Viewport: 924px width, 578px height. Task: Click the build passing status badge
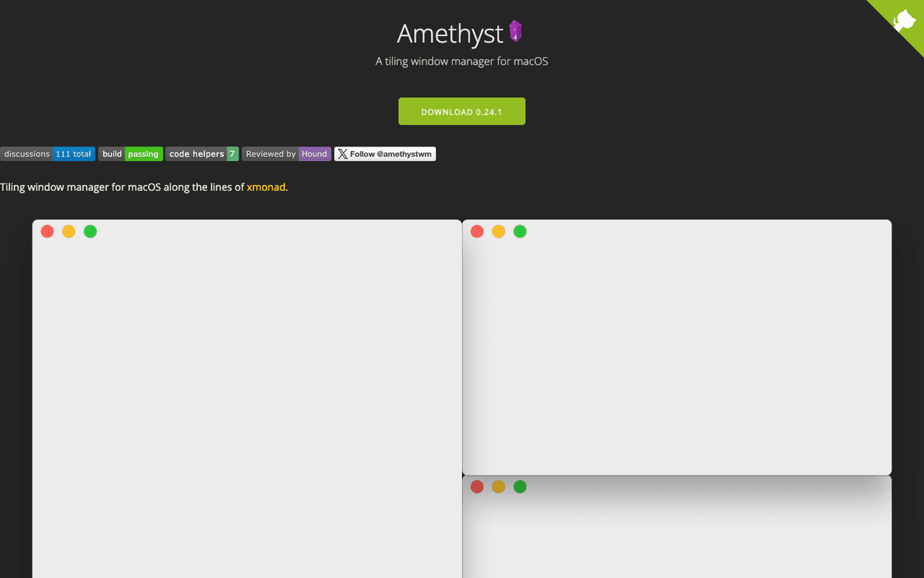pos(130,153)
